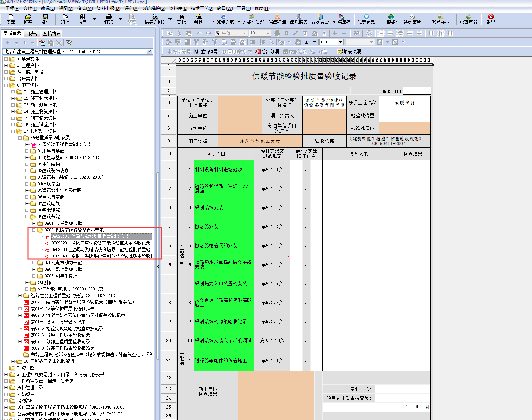Toggle bold B formatting icon
This screenshot has width=532, height=420.
click(x=286, y=33)
